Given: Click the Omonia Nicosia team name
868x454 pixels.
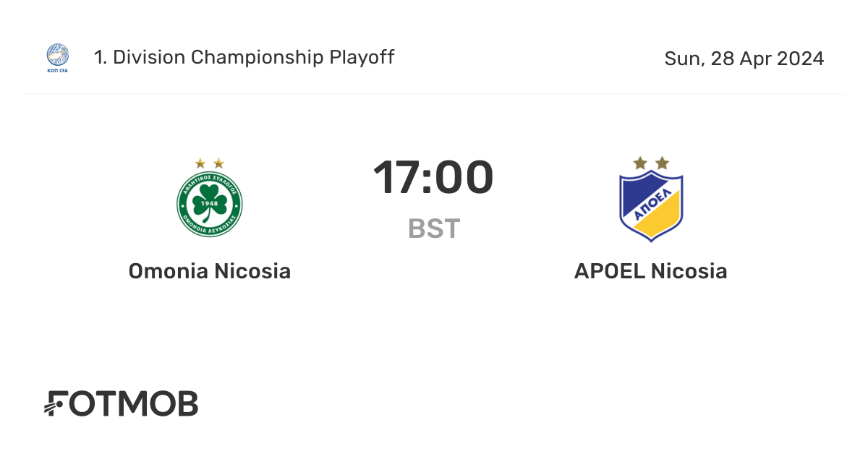Looking at the screenshot, I should point(210,271).
